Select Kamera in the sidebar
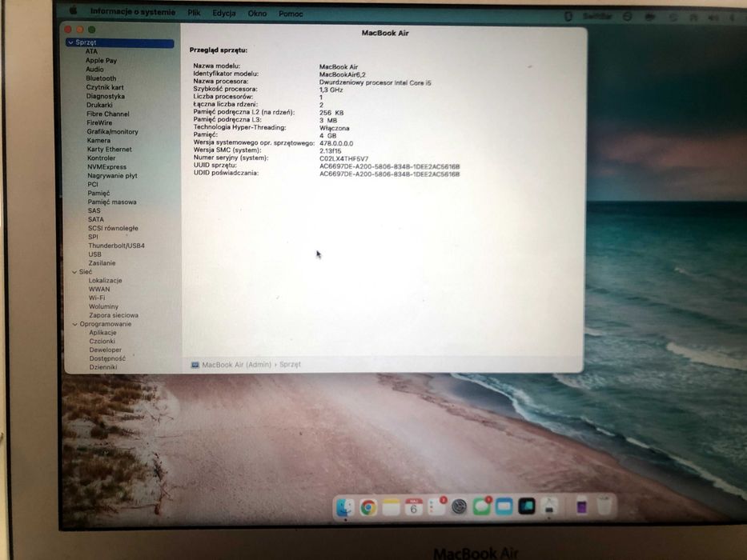Screen dimensions: 747x560 (x=98, y=141)
